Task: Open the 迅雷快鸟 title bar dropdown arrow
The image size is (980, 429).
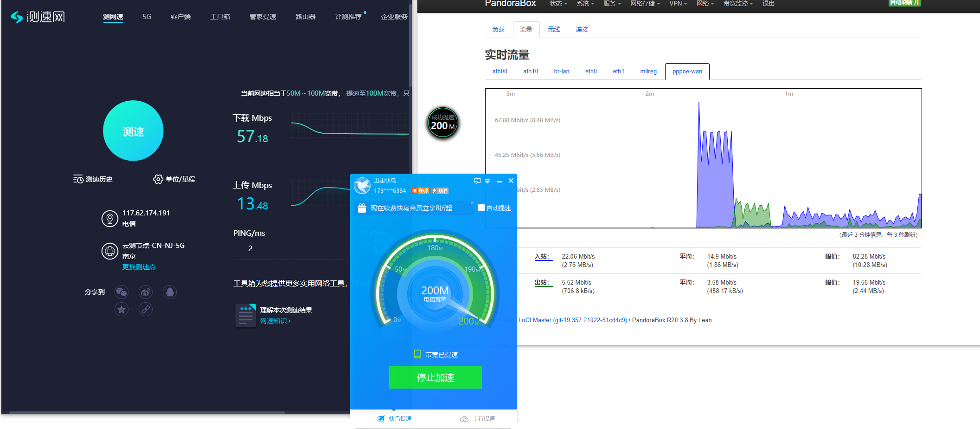Action: coord(487,181)
